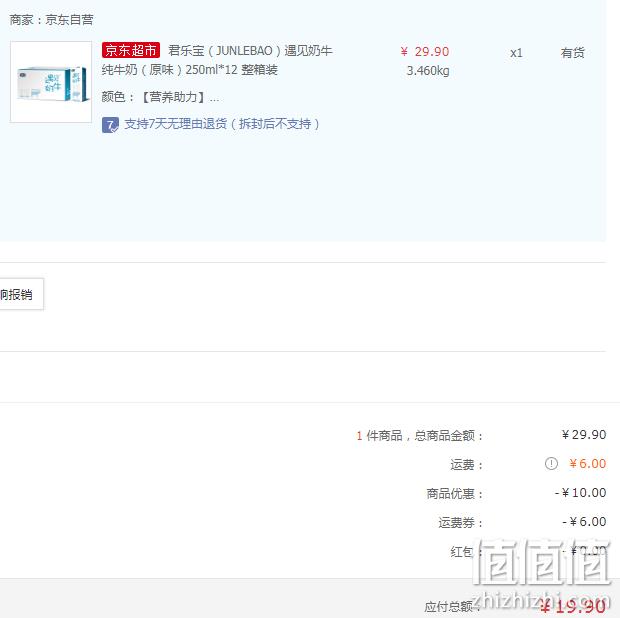Click the 7-day return shield icon
Viewport: 620px width, 618px height.
pyautogui.click(x=110, y=125)
